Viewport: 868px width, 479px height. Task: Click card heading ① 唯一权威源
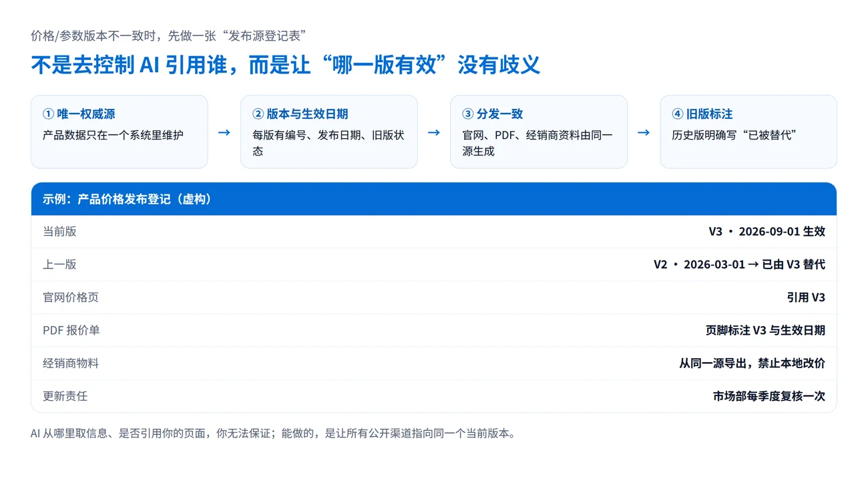tap(79, 114)
